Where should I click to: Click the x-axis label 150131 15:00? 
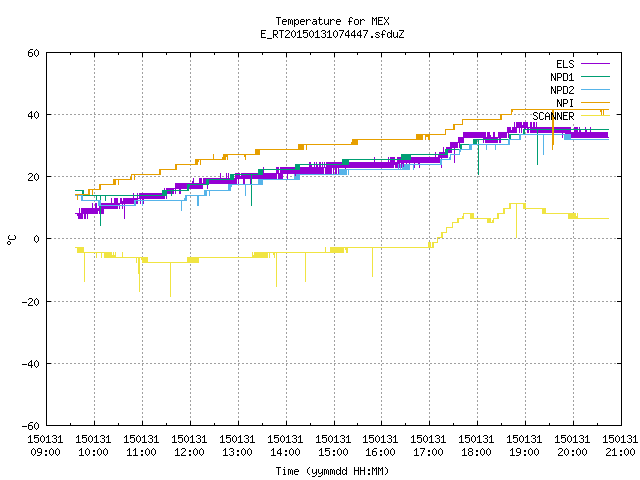coord(333,446)
